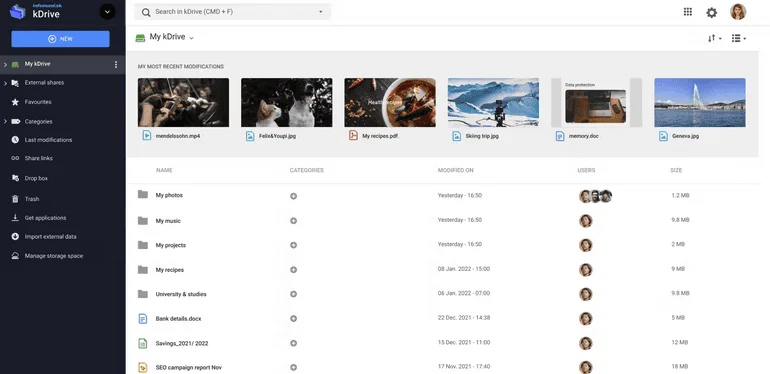The height and width of the screenshot is (374, 770).
Task: Click the Manage storage space icon
Action: 15,256
